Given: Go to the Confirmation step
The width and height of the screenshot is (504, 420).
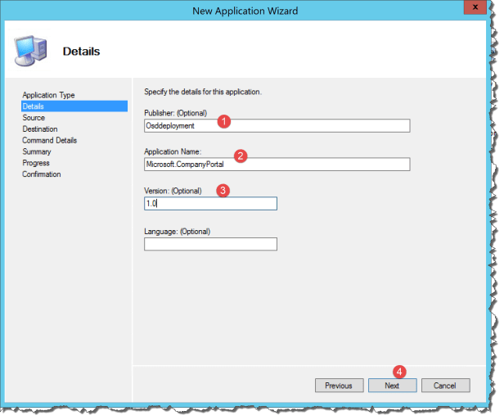Looking at the screenshot, I should point(42,174).
